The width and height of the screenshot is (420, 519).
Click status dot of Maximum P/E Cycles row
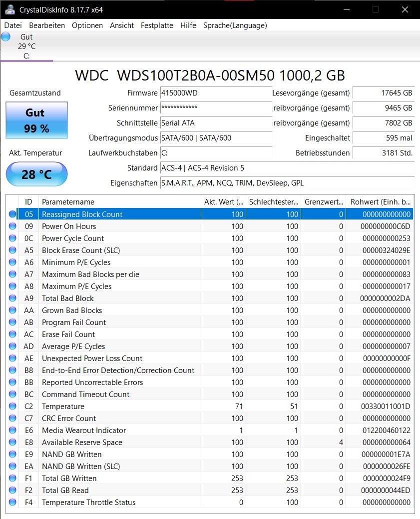12,286
